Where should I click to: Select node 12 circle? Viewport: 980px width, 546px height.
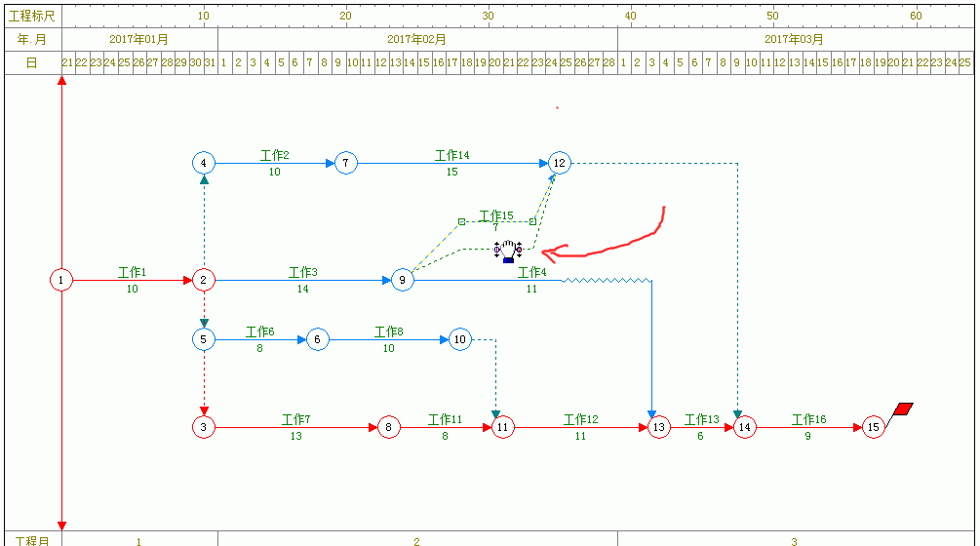tap(560, 163)
